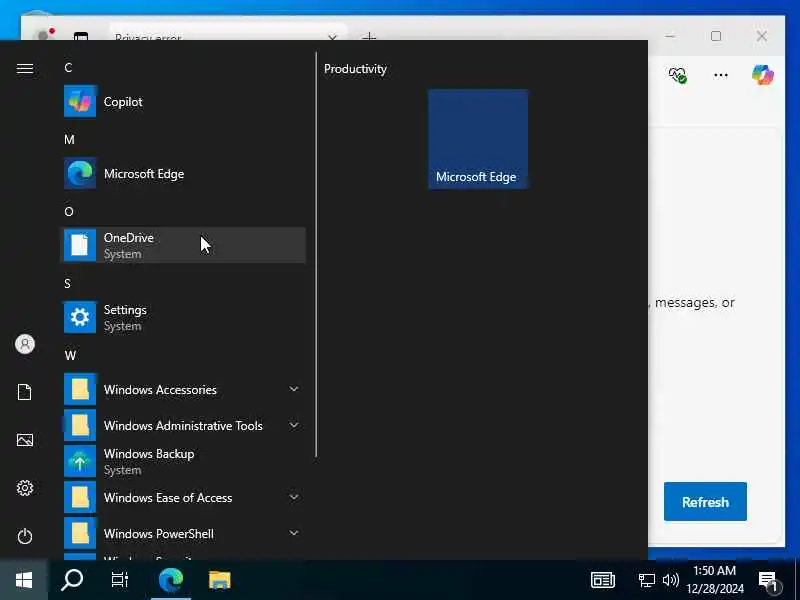Screen dimensions: 800x600
Task: Open Settings gear in Start sidebar
Action: coord(25,488)
